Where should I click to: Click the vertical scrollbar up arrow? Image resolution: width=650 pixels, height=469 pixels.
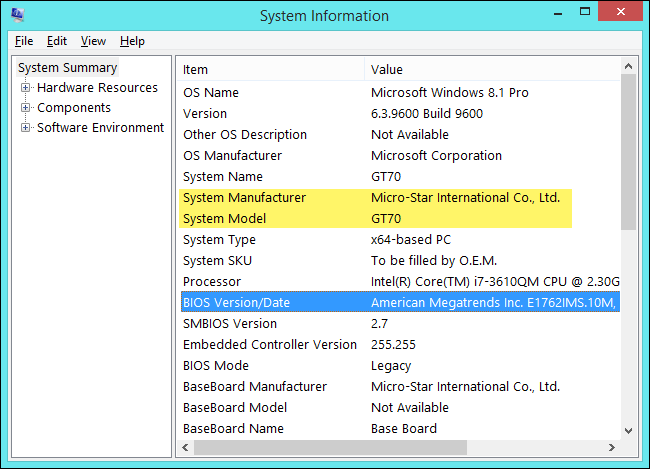pos(628,66)
